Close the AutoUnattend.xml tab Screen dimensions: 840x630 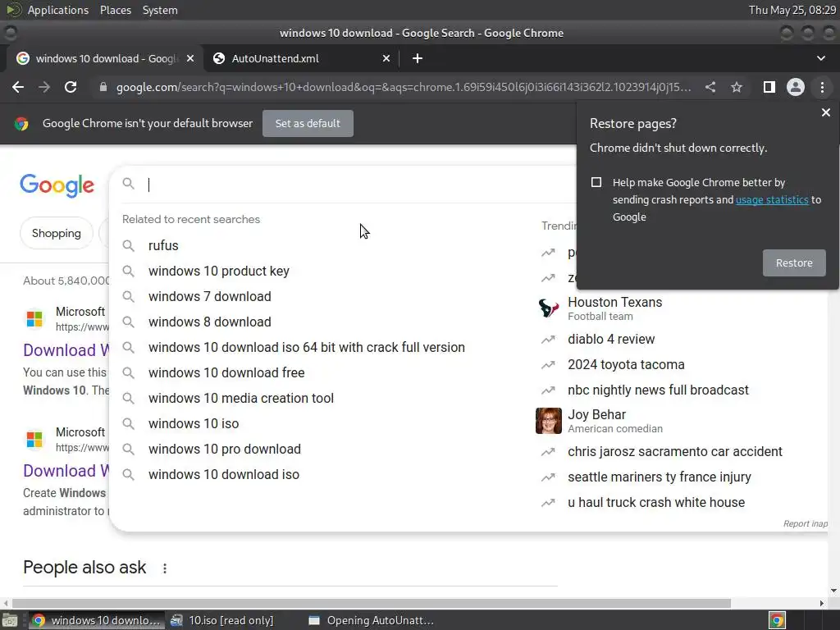click(x=386, y=58)
